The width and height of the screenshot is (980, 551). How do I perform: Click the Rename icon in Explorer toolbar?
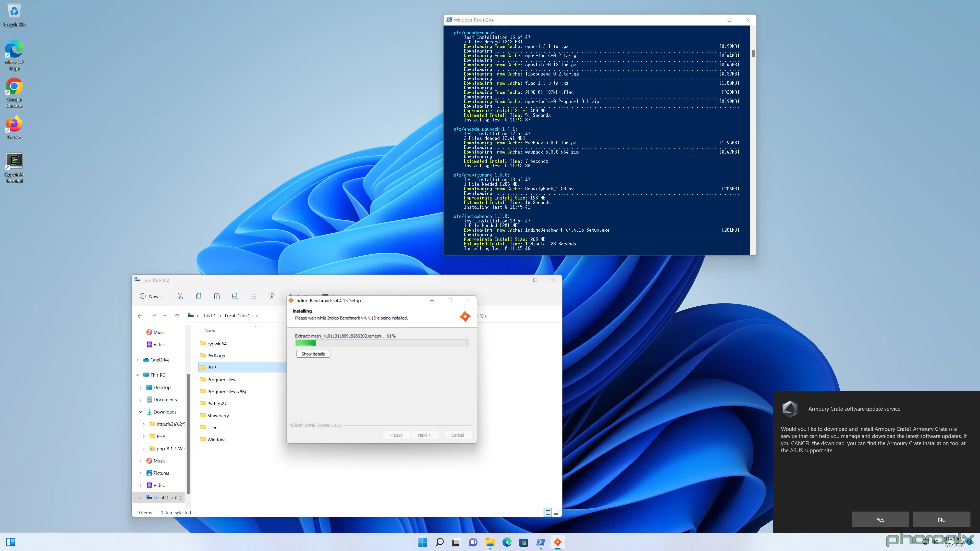click(x=235, y=296)
